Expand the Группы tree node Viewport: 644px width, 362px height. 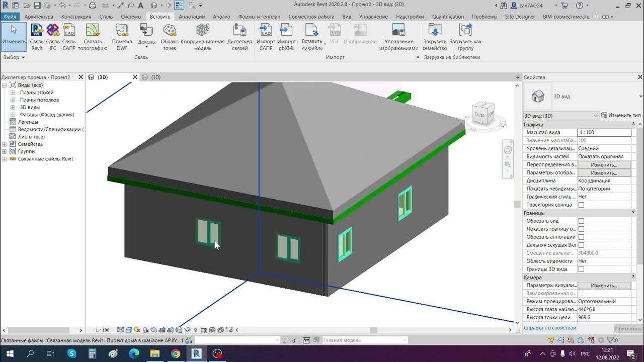(x=5, y=151)
